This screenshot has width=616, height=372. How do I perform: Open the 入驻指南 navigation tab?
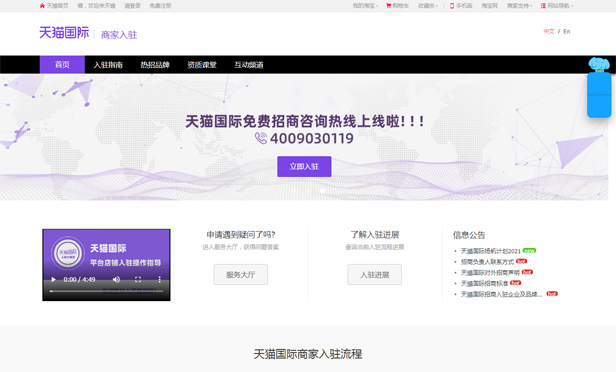point(108,65)
